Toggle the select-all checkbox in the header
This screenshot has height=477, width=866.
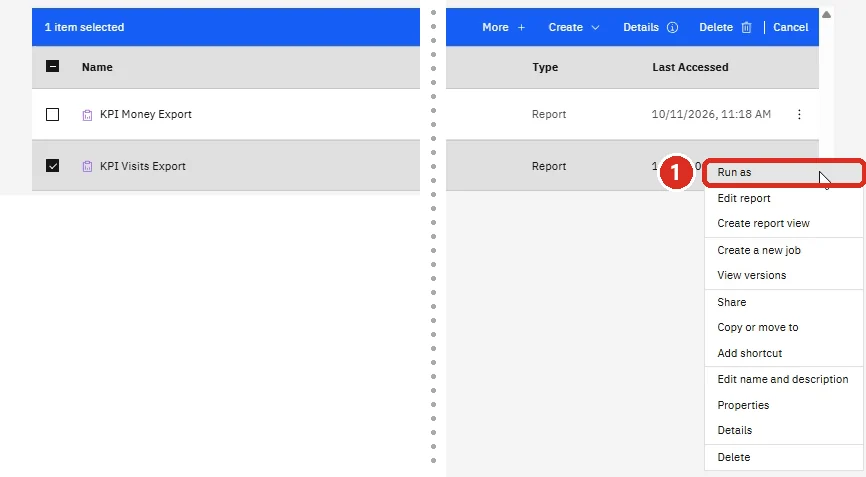pyautogui.click(x=52, y=67)
